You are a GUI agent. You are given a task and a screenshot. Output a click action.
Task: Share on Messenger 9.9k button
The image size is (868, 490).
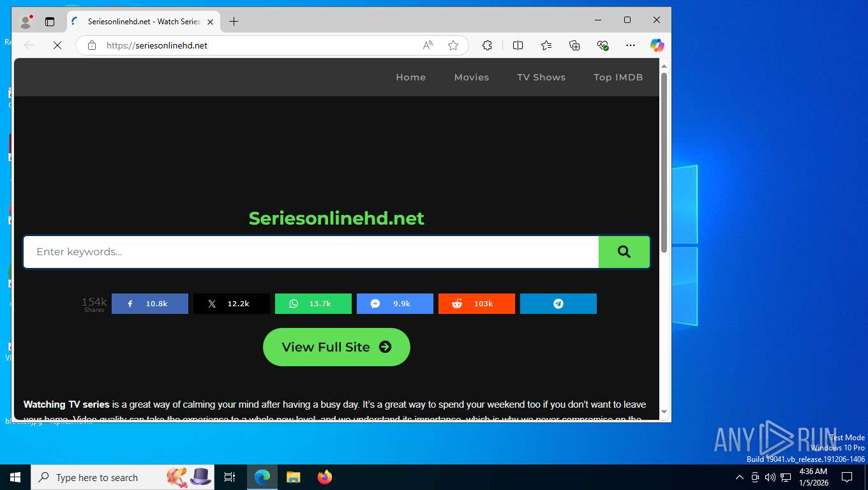(x=395, y=304)
